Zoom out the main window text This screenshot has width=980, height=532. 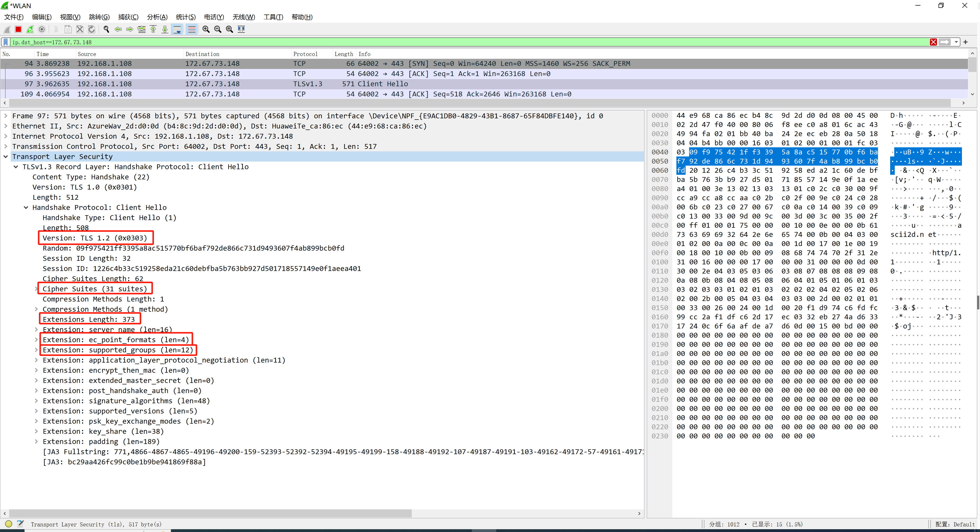point(218,29)
